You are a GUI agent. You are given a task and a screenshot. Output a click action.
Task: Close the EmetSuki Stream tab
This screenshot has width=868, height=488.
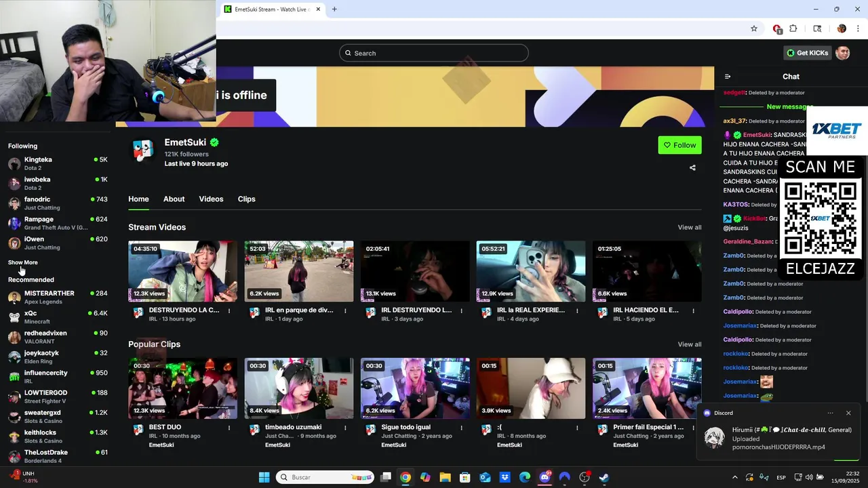click(x=317, y=9)
